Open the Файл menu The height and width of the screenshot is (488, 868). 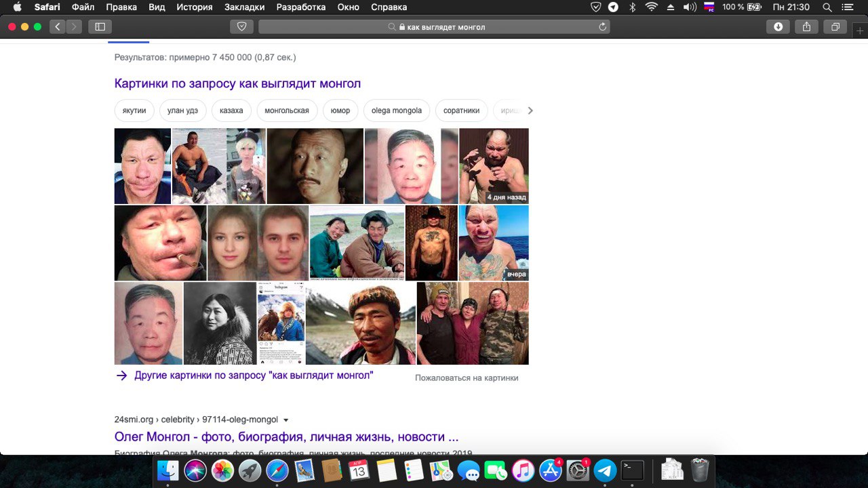pyautogui.click(x=83, y=7)
